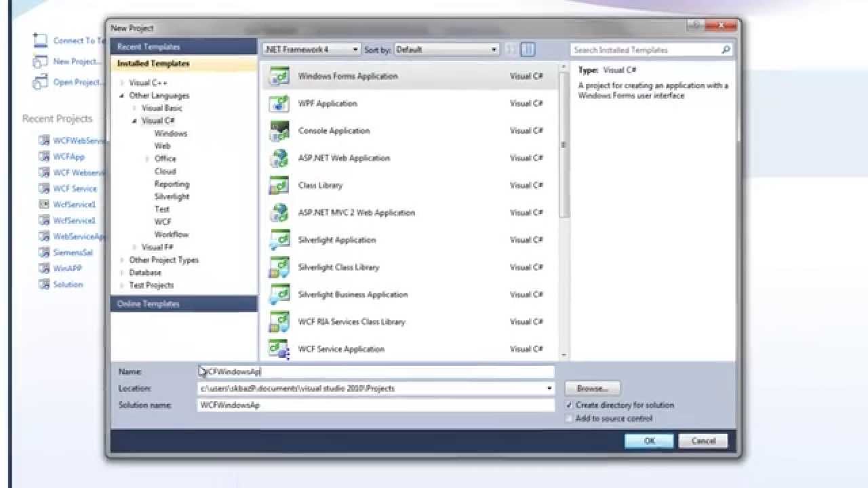Open recent project Solution icon

(43, 285)
